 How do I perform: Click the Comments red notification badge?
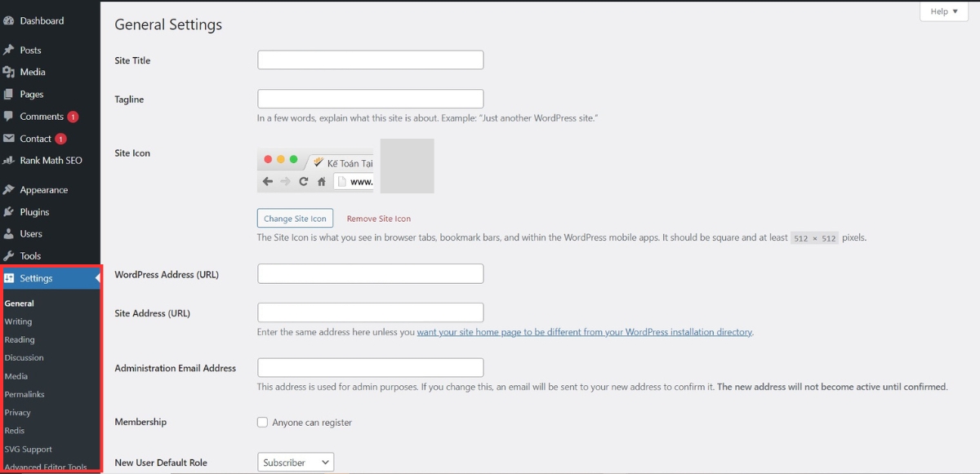pos(73,117)
